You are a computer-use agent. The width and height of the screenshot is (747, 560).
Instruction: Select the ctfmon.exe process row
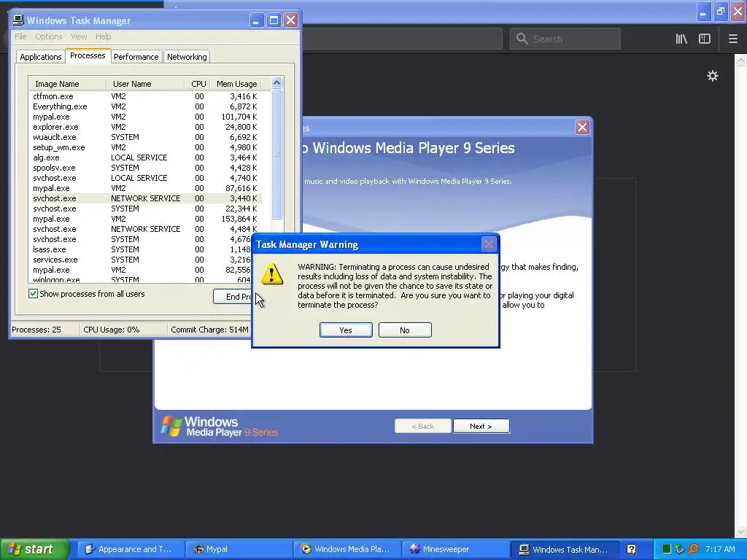145,96
